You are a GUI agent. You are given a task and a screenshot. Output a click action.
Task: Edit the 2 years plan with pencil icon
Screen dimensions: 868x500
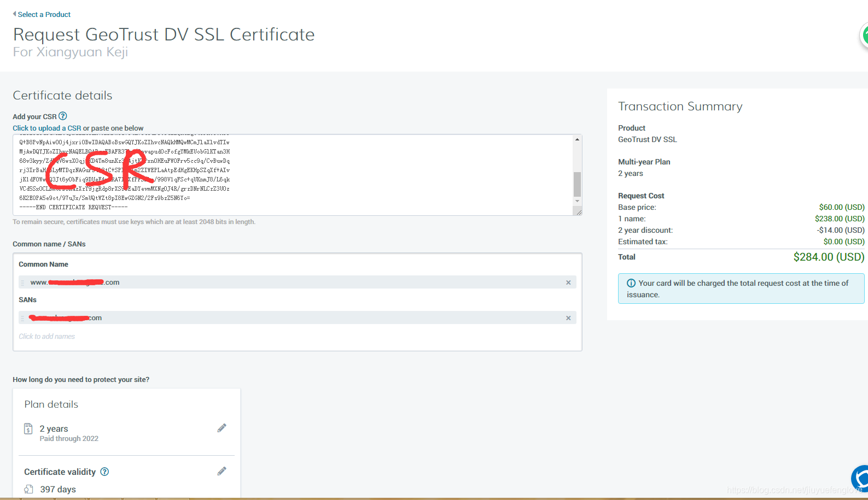[x=222, y=428]
